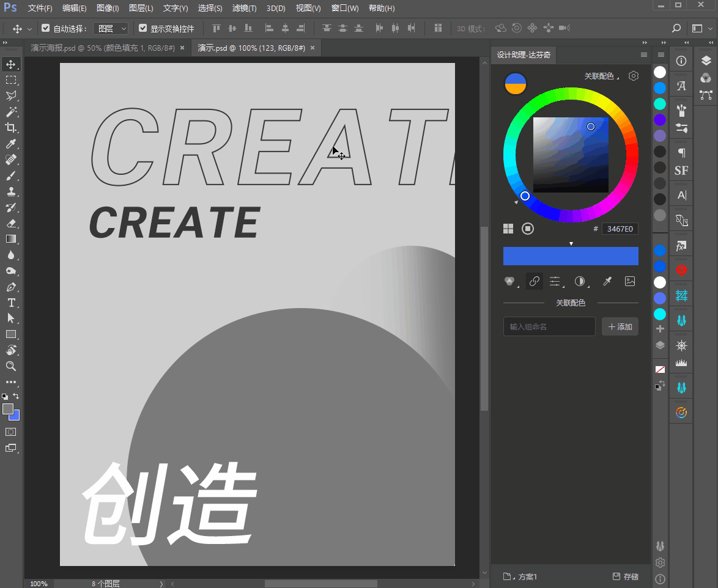Toggle the 显示变换控件 checkbox

click(143, 28)
